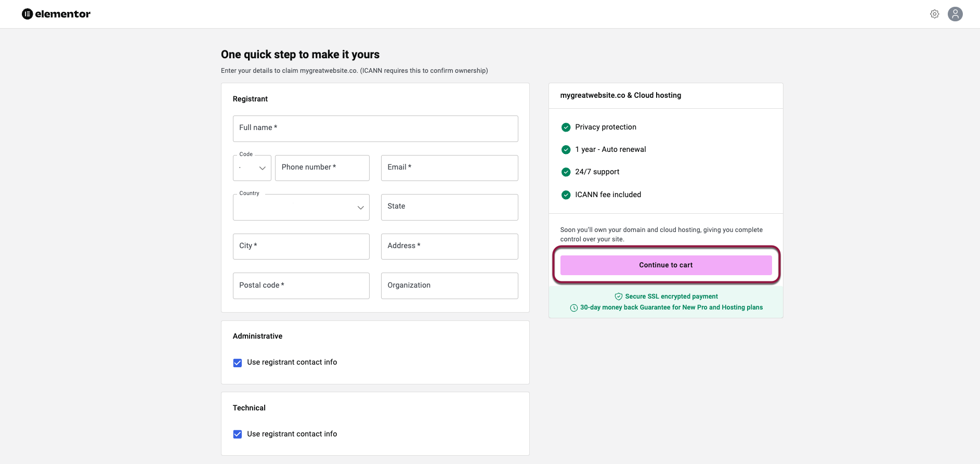Open the phone Code dropdown

click(252, 168)
